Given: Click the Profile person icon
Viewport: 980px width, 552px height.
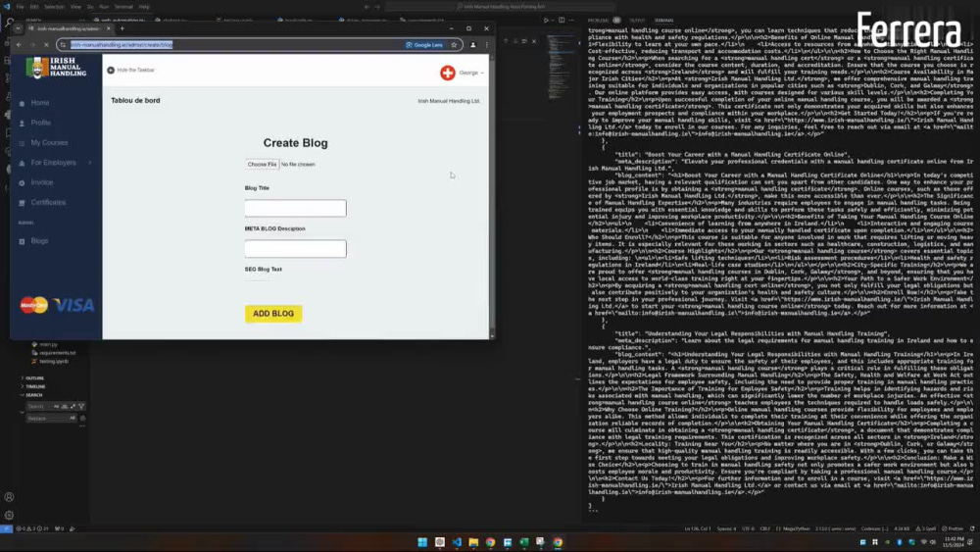Looking at the screenshot, I should pos(22,124).
